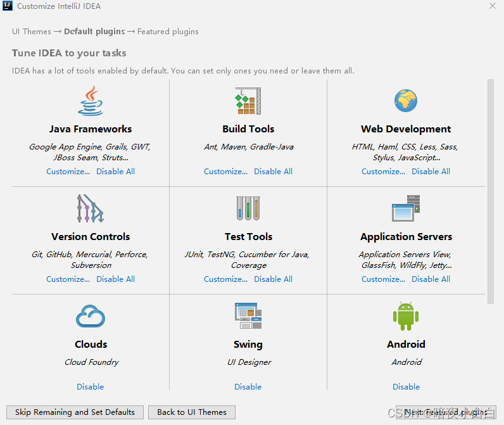The height and width of the screenshot is (425, 504).
Task: Click the Featured plugins breadcrumb step
Action: [x=168, y=32]
